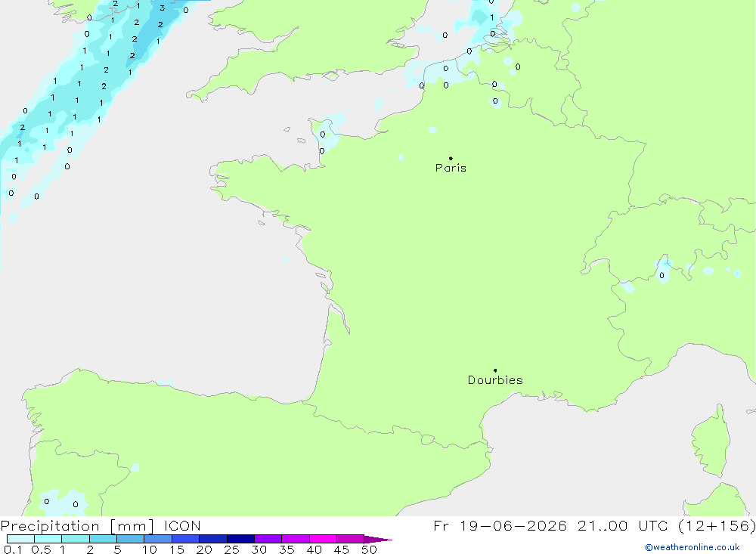The image size is (756, 554).
Task: Click the legend label '45'
Action: pos(342,549)
